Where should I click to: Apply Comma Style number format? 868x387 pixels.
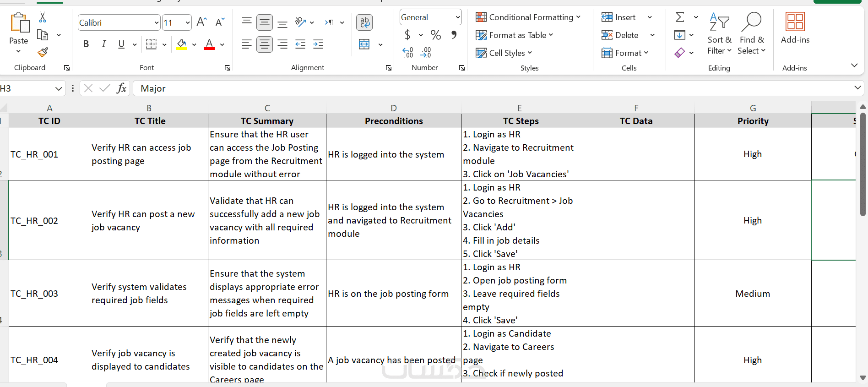pyautogui.click(x=454, y=35)
